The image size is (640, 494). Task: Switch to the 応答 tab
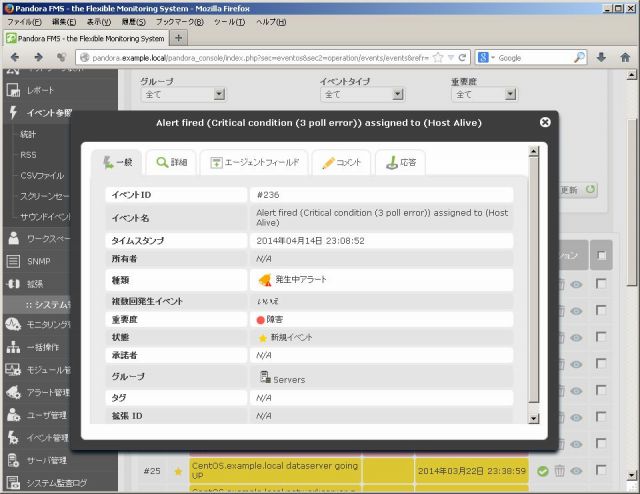pyautogui.click(x=400, y=162)
